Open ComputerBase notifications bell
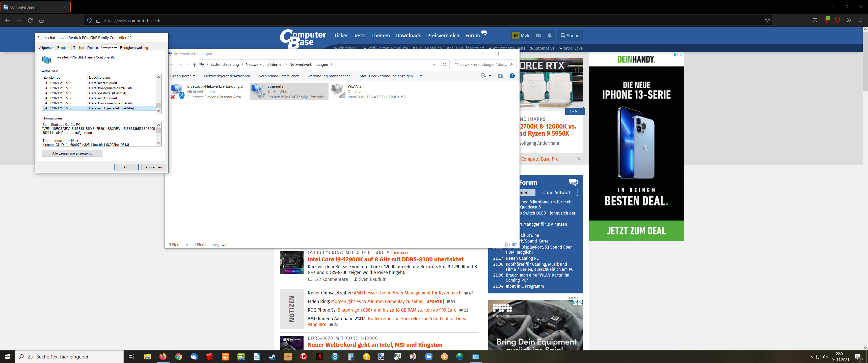Screen dimensions: 868x363 pyautogui.click(x=550, y=35)
